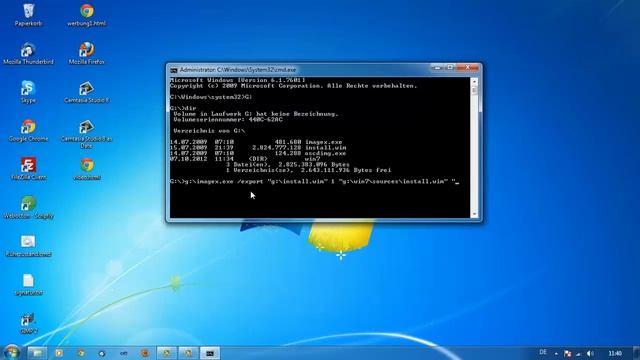Maximize the Administrator cmd.exe window

(x=450, y=68)
